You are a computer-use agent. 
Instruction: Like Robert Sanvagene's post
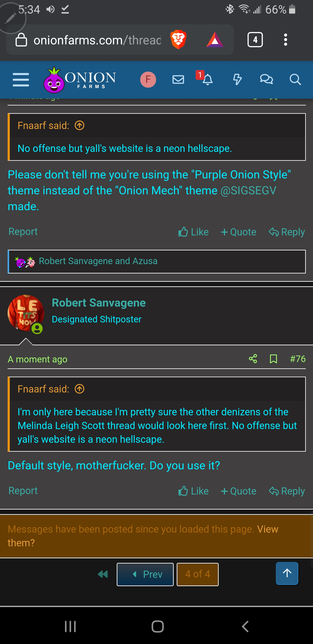tap(193, 491)
